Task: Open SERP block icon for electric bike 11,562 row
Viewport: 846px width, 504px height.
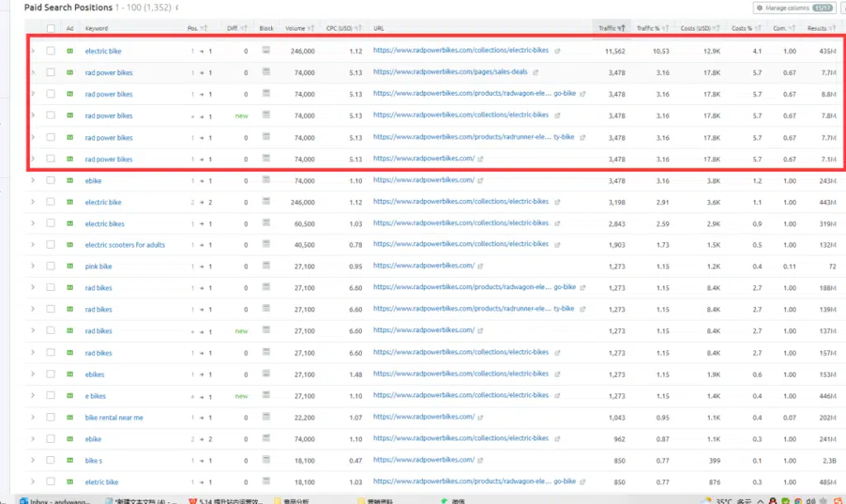Action: pos(266,50)
